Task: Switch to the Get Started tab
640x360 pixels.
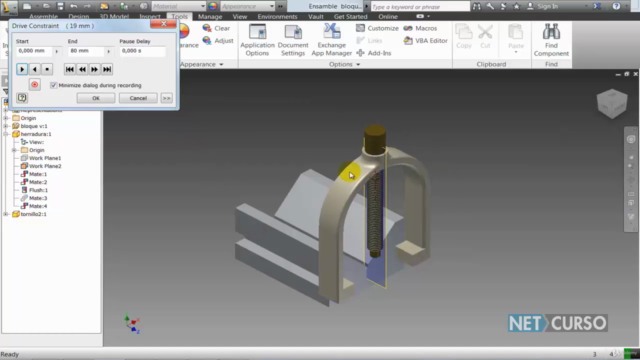Action: pyautogui.click(x=350, y=17)
